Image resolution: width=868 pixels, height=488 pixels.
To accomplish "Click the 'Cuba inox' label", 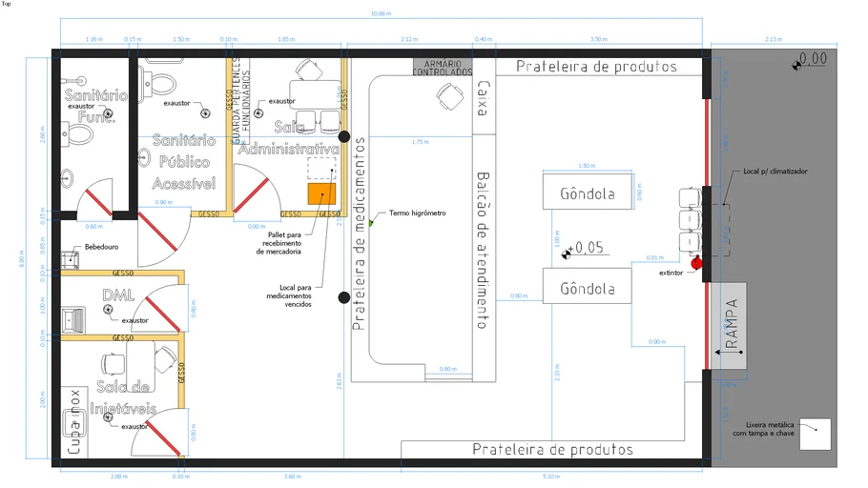I will pyautogui.click(x=74, y=421).
